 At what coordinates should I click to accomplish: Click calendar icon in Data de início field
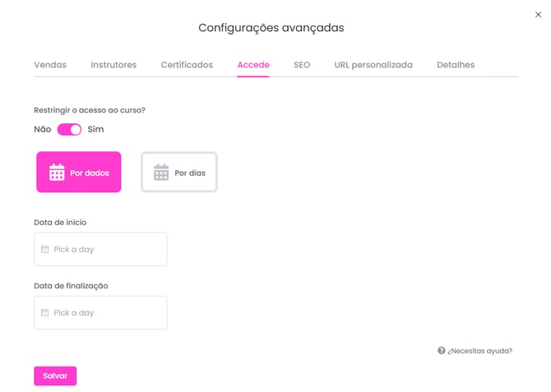point(45,249)
